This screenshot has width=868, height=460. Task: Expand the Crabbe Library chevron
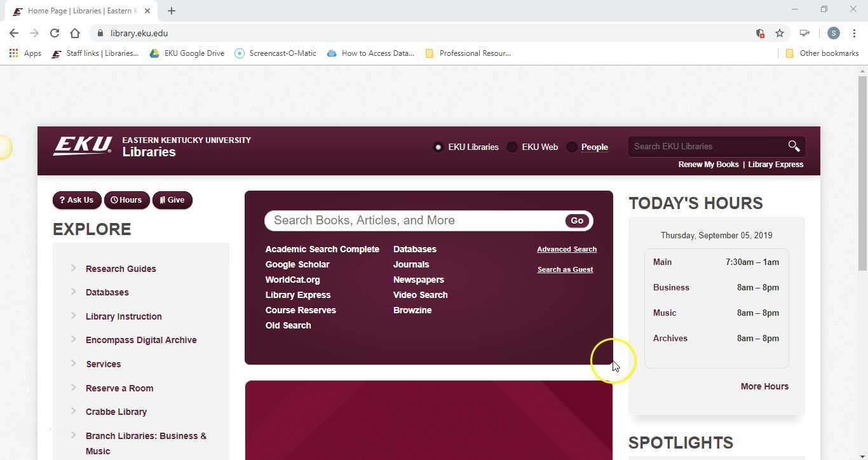(x=74, y=411)
